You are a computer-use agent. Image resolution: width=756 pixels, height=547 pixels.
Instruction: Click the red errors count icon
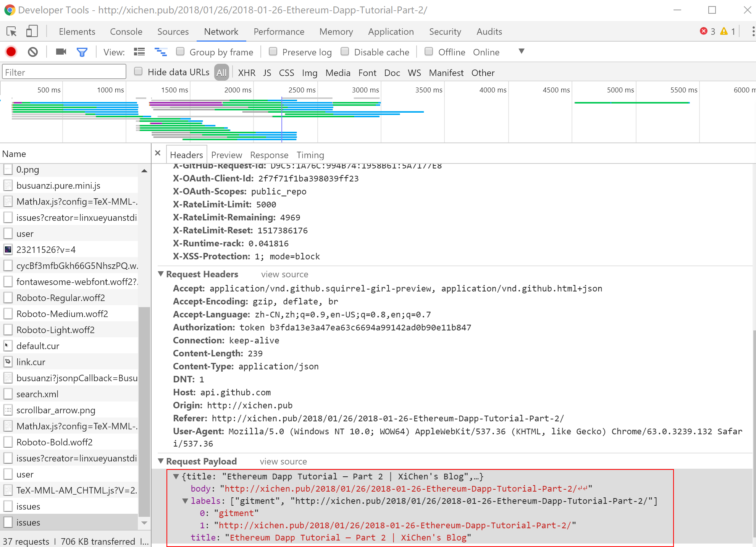point(704,31)
